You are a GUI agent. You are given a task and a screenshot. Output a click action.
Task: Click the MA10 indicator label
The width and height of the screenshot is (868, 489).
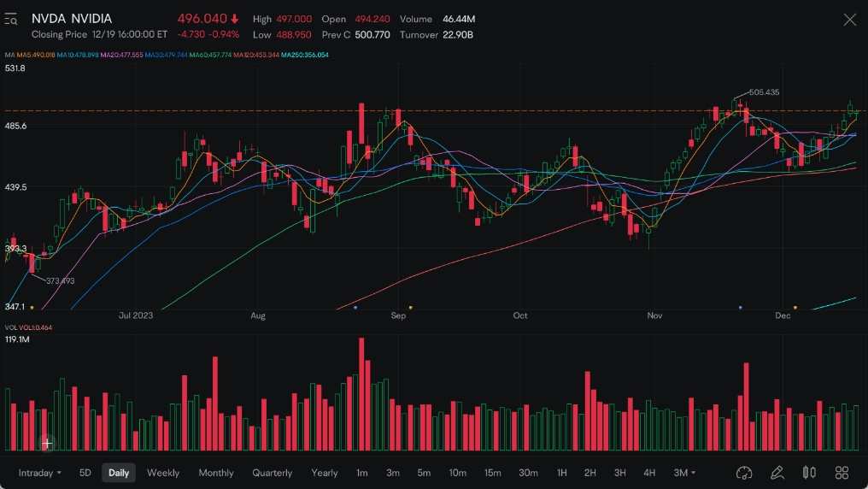(x=78, y=55)
